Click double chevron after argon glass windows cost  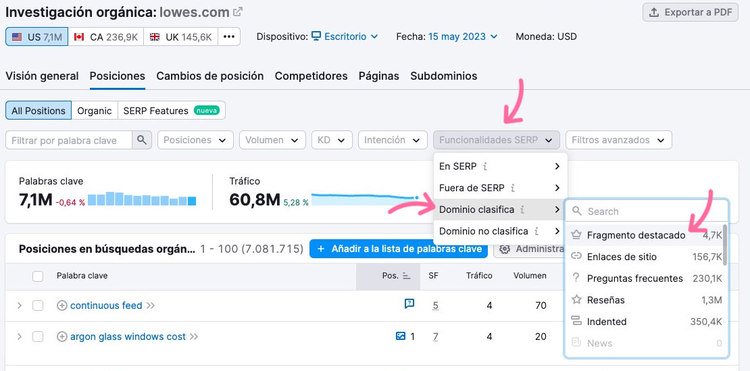[x=194, y=337]
